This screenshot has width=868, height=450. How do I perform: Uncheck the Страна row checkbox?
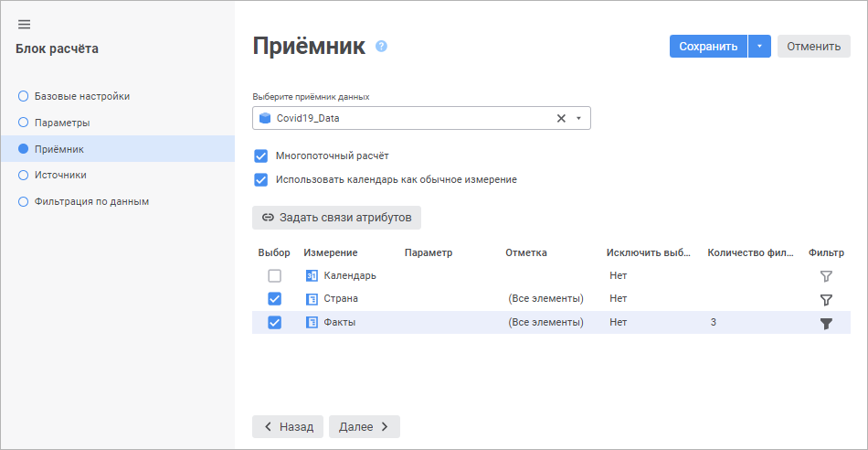[x=275, y=299]
